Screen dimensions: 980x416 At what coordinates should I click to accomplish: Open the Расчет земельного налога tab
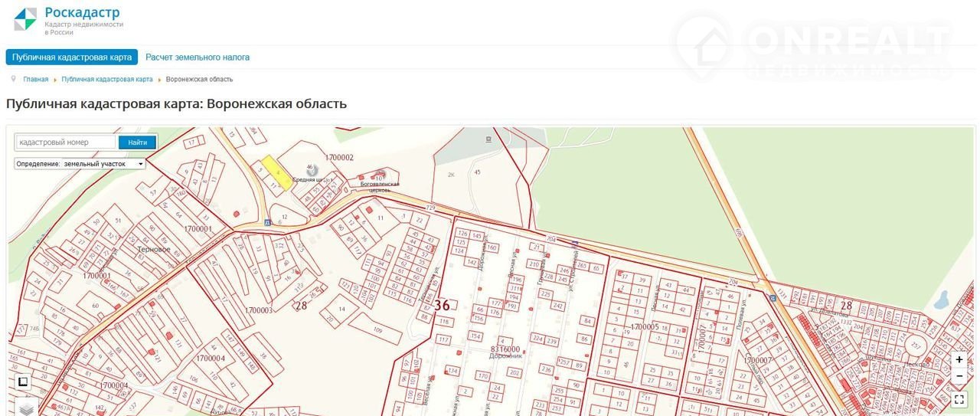pos(198,57)
